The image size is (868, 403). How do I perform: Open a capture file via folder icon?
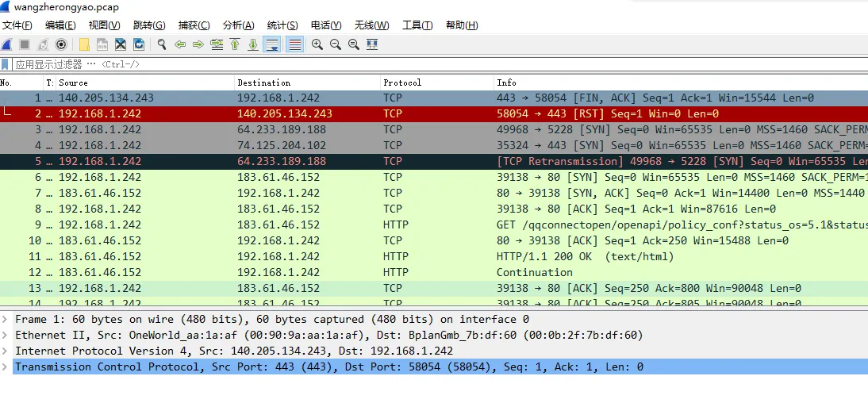pos(84,45)
